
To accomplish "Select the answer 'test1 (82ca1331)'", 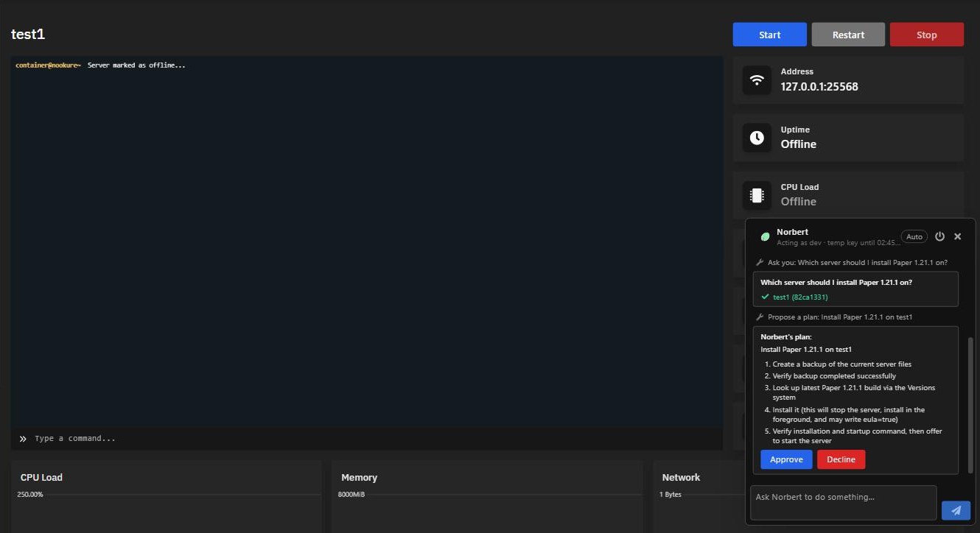I will tap(800, 297).
